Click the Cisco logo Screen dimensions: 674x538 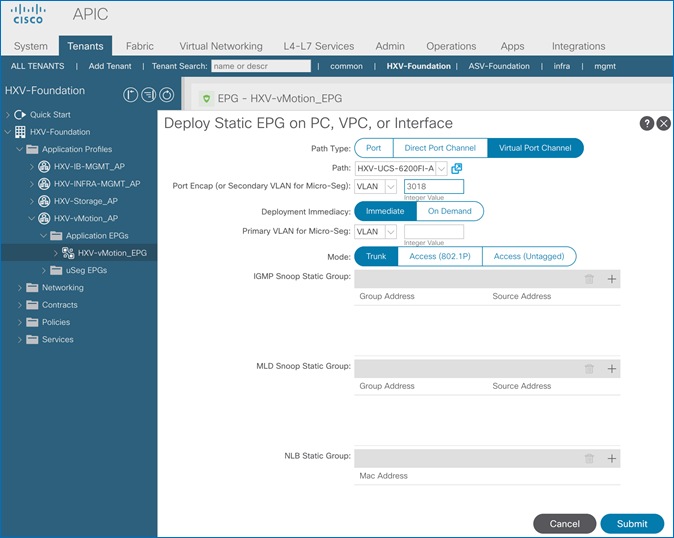tap(28, 14)
